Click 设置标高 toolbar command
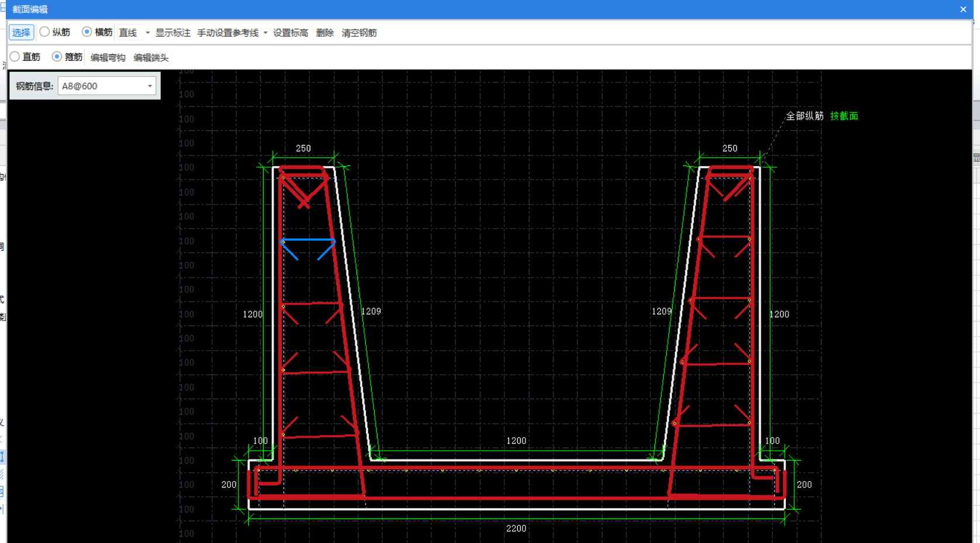The height and width of the screenshot is (543, 980). tap(290, 33)
